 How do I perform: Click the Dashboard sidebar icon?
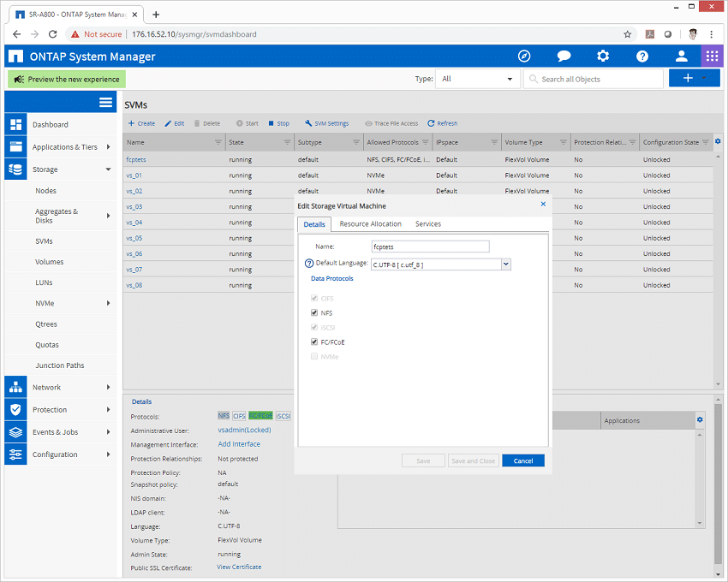(15, 124)
